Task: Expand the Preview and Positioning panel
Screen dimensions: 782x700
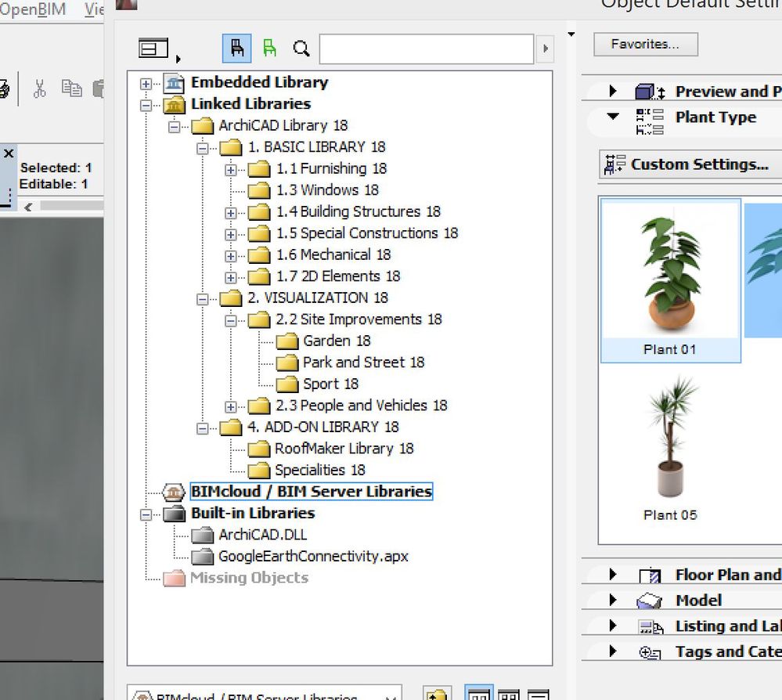Action: tap(613, 92)
